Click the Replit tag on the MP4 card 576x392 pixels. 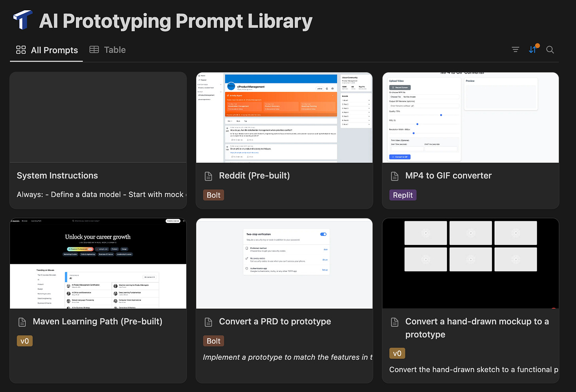coord(403,195)
